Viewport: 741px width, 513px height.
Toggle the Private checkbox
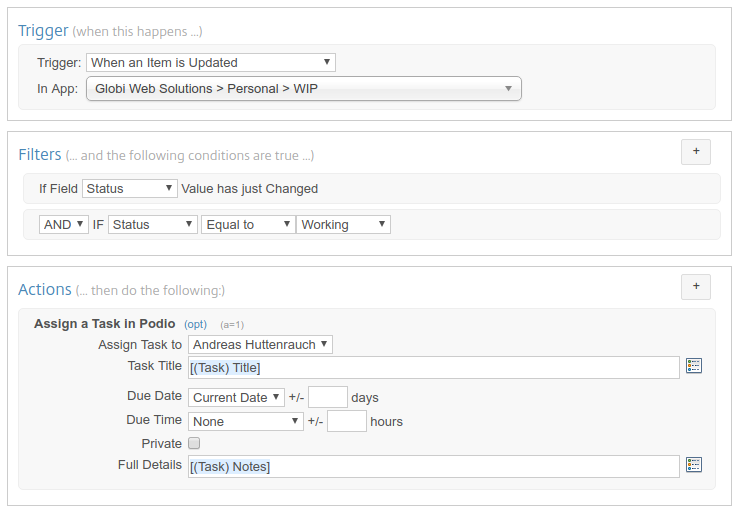[194, 443]
